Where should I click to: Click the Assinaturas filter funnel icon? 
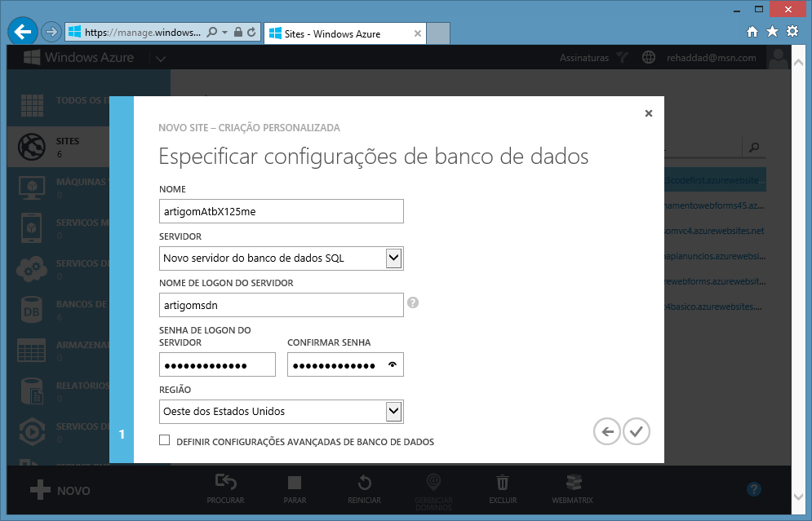[x=622, y=57]
